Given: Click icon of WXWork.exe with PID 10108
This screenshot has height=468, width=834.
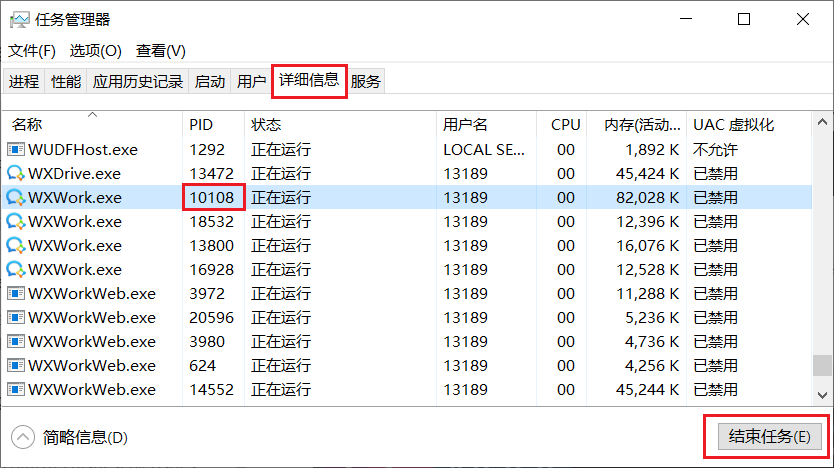Looking at the screenshot, I should 16,197.
